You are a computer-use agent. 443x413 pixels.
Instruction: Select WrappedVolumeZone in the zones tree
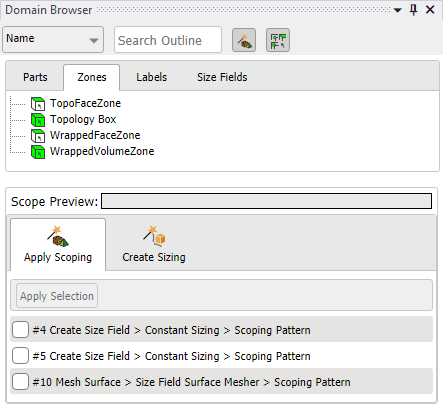point(102,151)
